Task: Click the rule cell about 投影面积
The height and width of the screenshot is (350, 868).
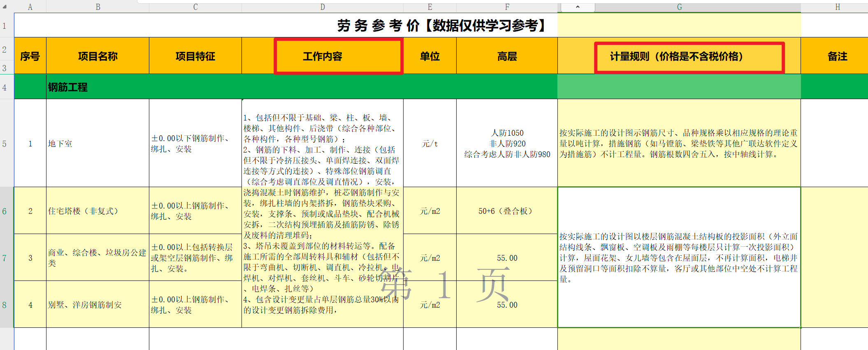Action: (x=679, y=257)
